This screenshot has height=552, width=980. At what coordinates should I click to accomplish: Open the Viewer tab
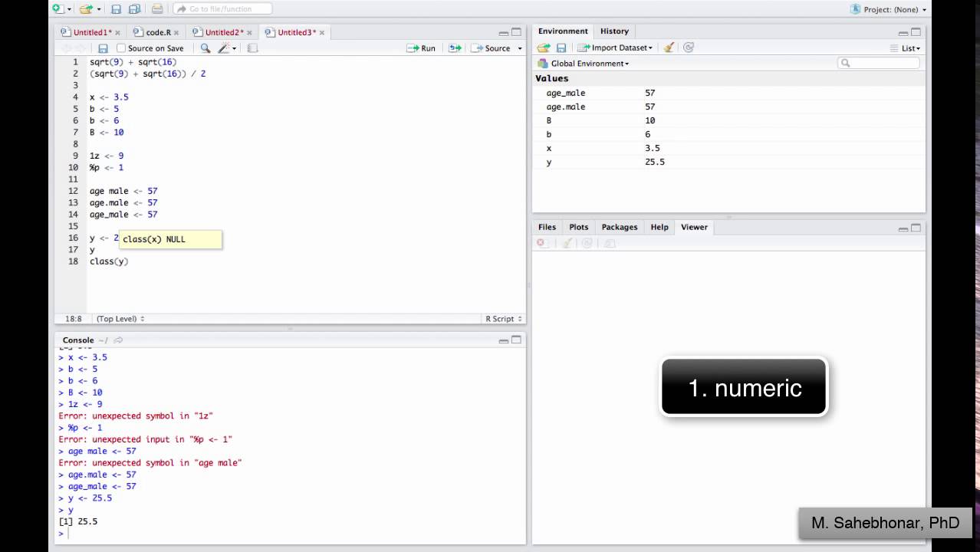click(x=694, y=227)
